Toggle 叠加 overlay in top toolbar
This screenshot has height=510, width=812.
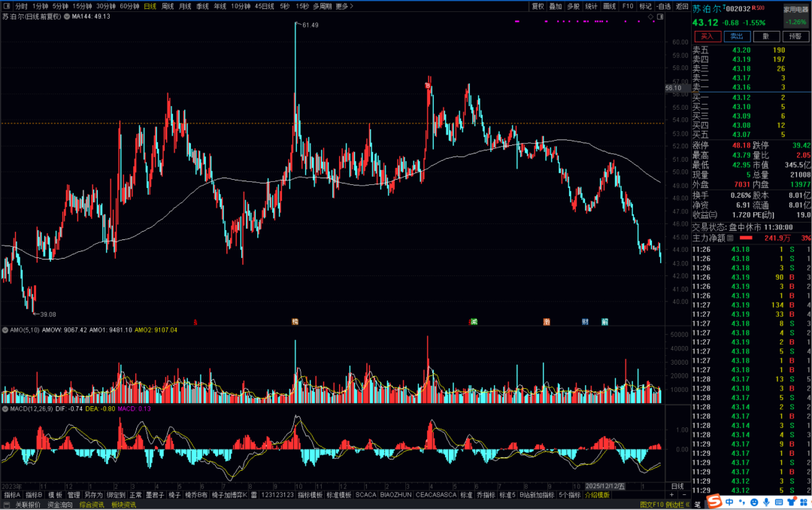(x=556, y=6)
